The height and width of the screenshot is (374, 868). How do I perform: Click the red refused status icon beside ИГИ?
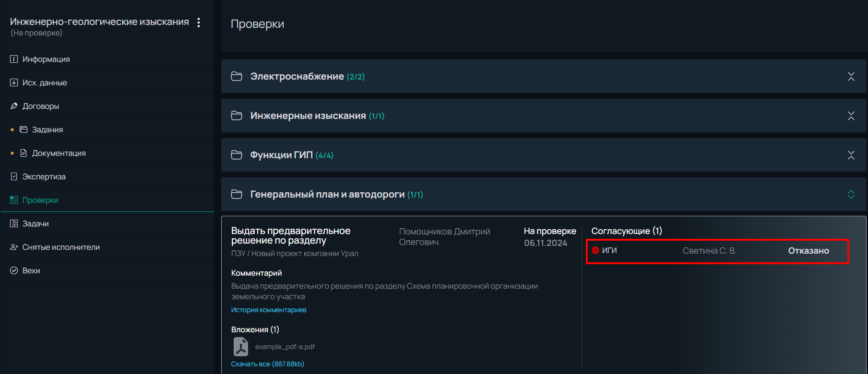click(x=595, y=250)
